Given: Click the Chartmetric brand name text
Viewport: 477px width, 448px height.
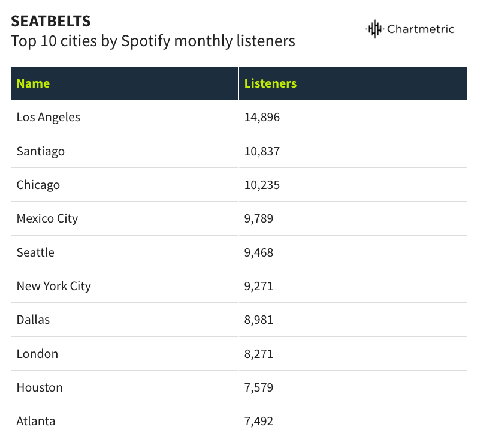Looking at the screenshot, I should coord(421,29).
